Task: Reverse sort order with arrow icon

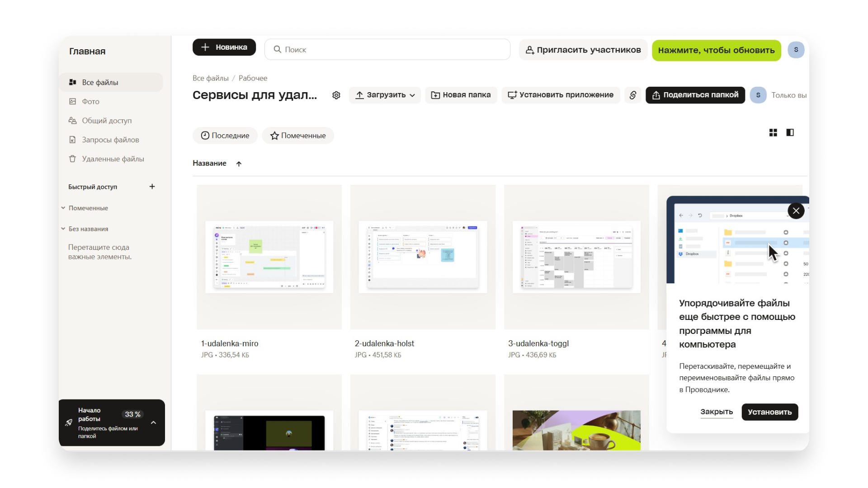Action: click(239, 164)
